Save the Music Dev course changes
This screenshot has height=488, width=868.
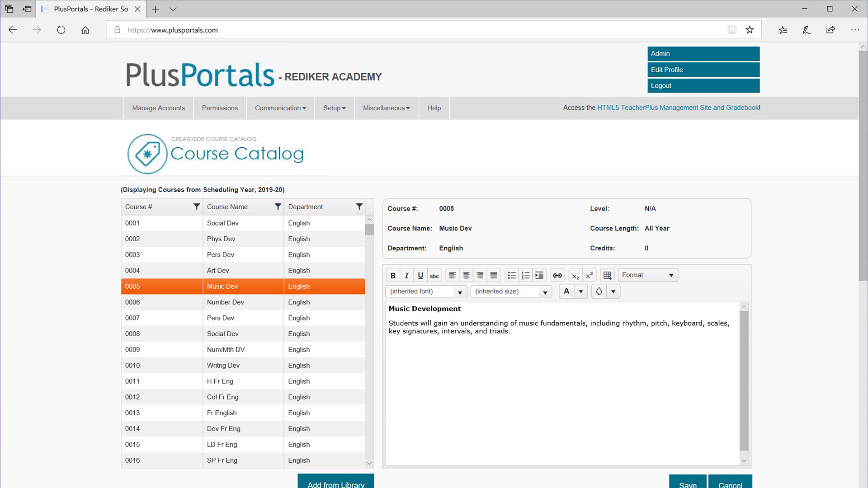[688, 483]
